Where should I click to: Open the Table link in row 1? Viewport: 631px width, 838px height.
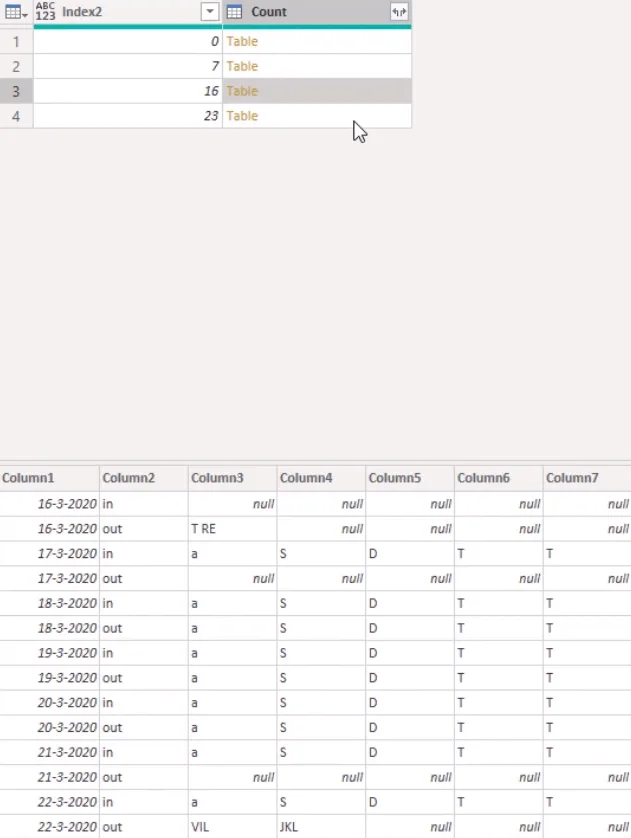click(242, 41)
